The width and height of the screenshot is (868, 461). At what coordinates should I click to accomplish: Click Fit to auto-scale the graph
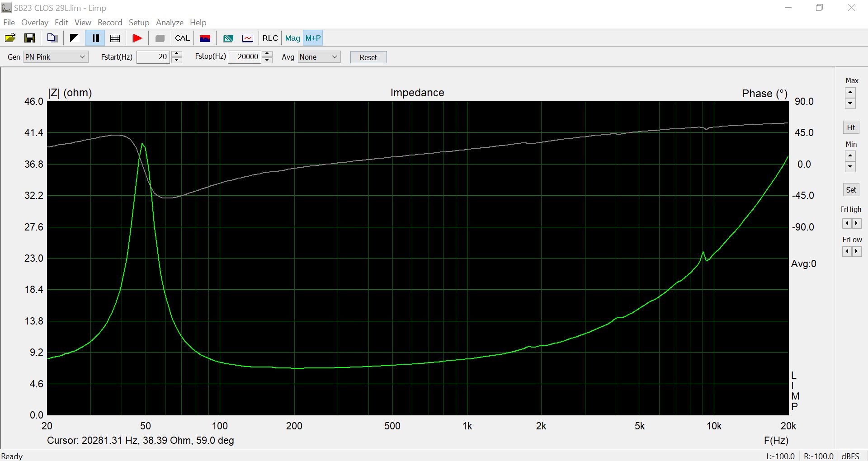[x=850, y=127]
